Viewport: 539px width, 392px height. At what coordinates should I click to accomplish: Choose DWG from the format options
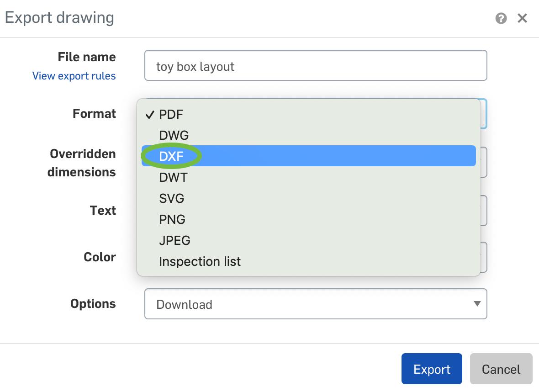(x=174, y=135)
